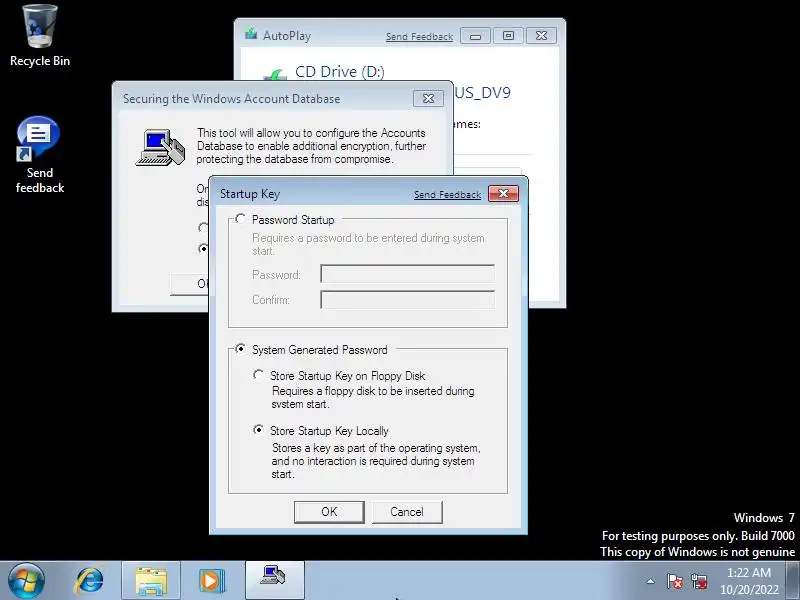Open the Windows Start menu orb
This screenshot has height=600, width=800.
26,581
